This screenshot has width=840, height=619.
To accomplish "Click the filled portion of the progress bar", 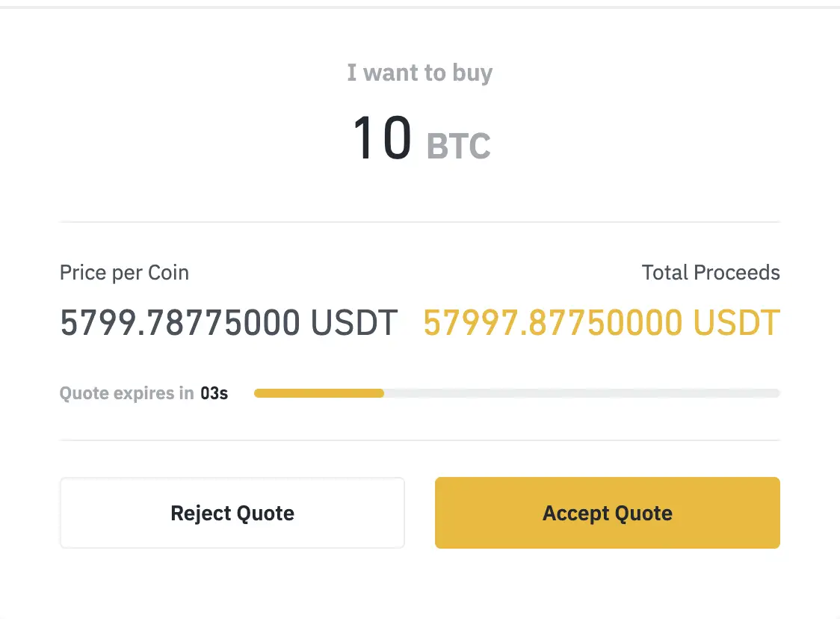I will 318,393.
